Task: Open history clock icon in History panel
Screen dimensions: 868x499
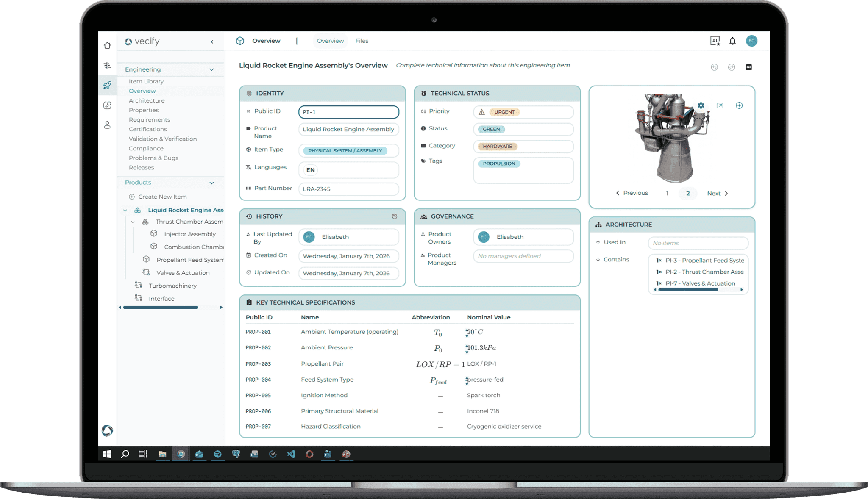Action: [x=394, y=216]
